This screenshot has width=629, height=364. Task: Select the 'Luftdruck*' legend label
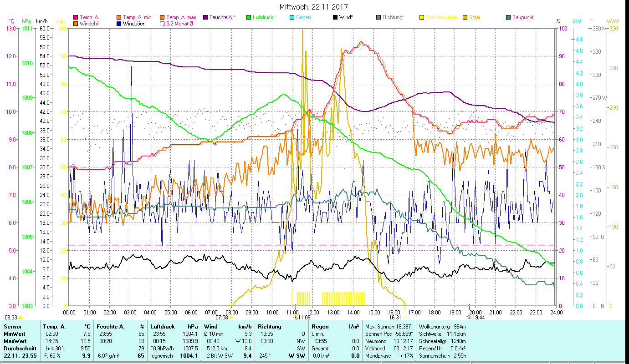point(265,17)
